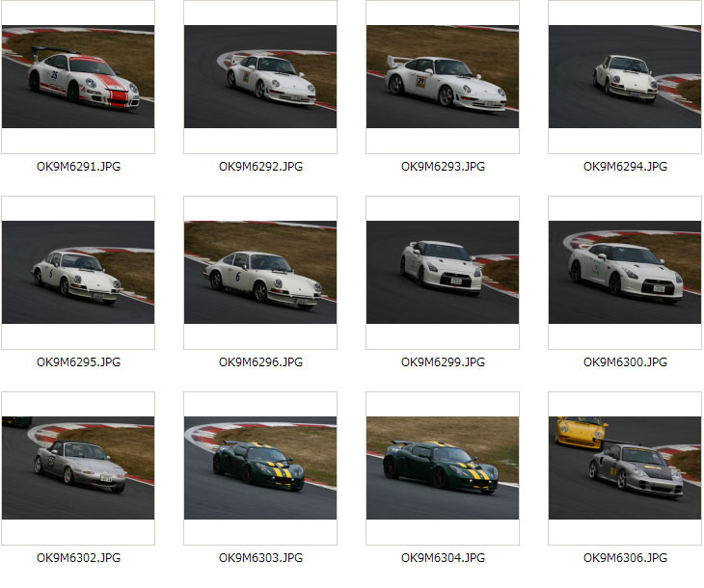Choose the OK9M6296.JPG thumbnail
The image size is (704, 588).
[260, 273]
